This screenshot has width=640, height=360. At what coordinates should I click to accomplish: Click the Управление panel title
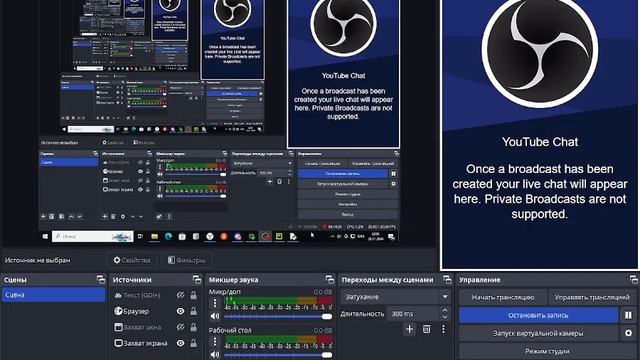pyautogui.click(x=480, y=280)
